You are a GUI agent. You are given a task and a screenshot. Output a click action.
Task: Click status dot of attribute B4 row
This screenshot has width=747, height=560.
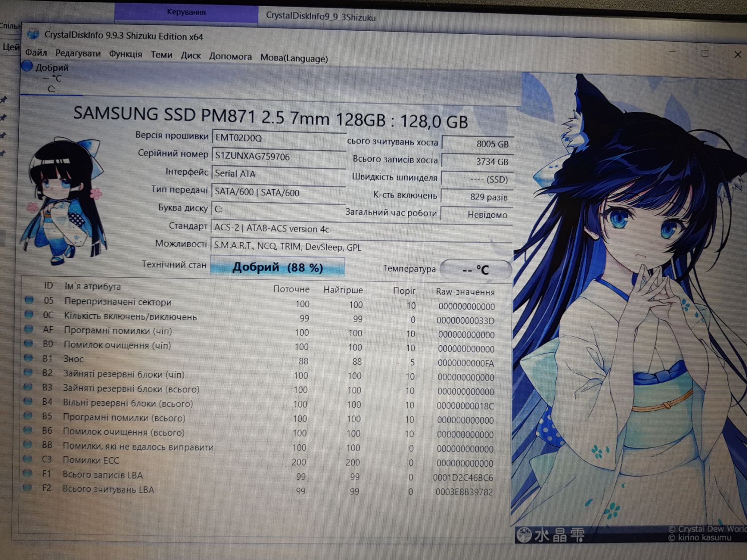coord(28,401)
